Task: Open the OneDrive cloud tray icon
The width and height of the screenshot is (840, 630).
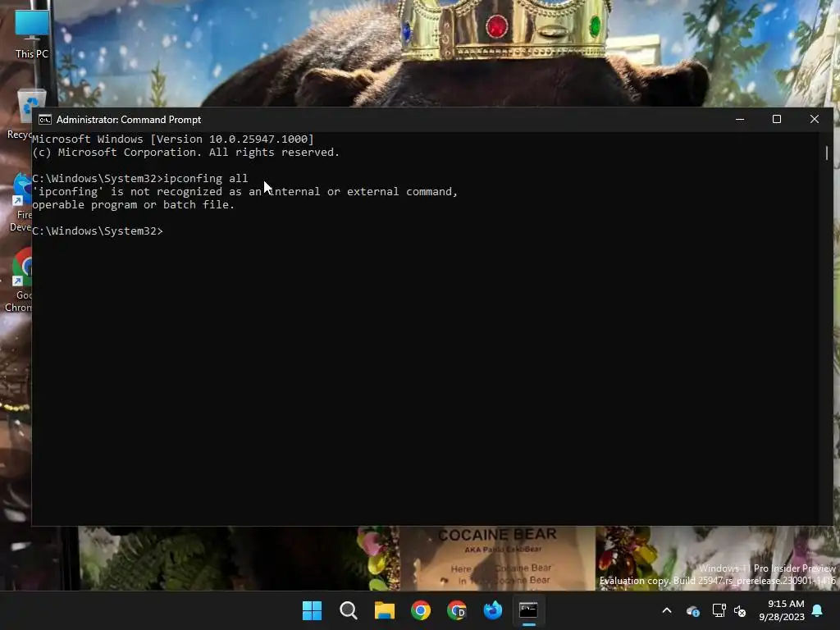Action: coord(692,610)
